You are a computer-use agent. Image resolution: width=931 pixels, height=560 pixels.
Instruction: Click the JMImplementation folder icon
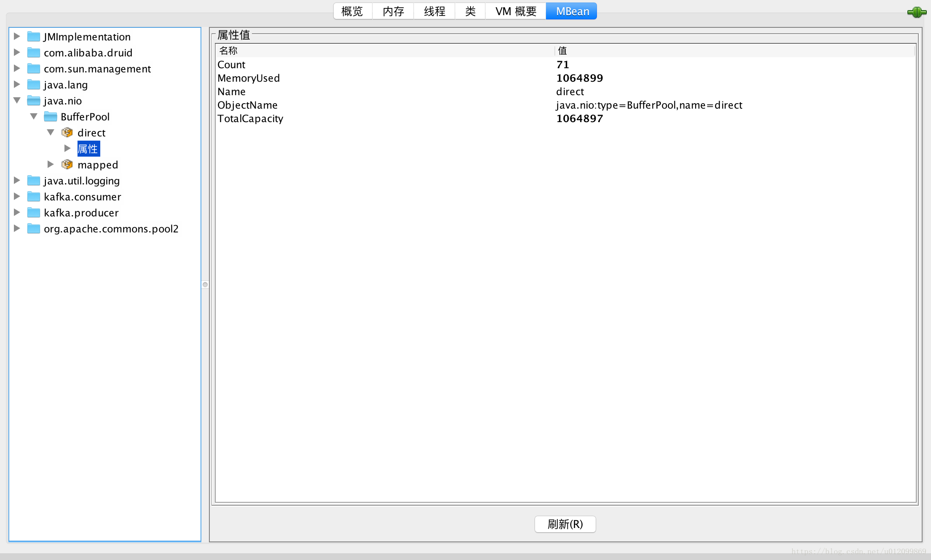tap(34, 37)
